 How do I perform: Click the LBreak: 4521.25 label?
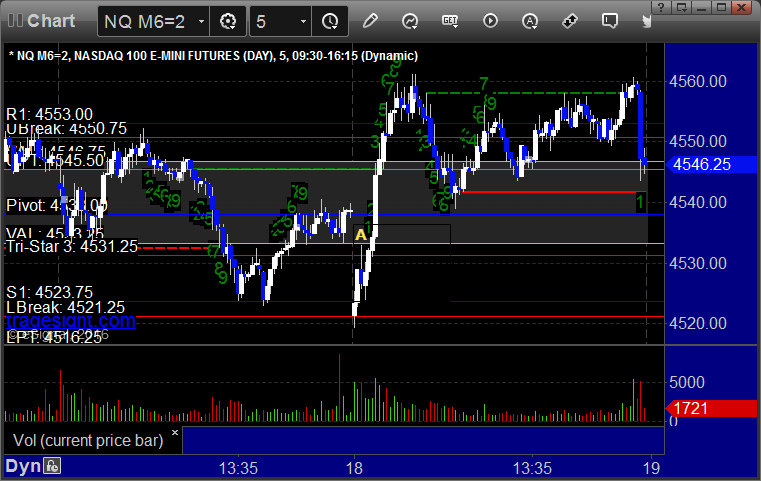tap(65, 307)
